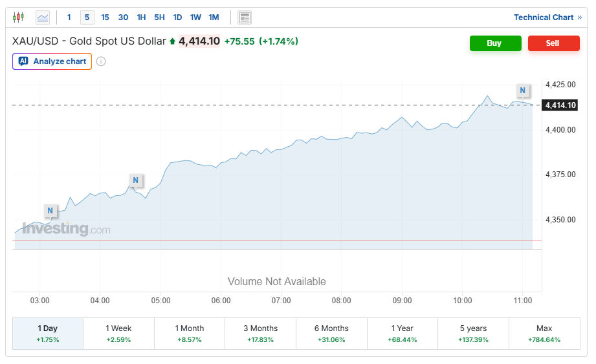
Task: Open the news marker near 04:30
Action: click(x=135, y=180)
